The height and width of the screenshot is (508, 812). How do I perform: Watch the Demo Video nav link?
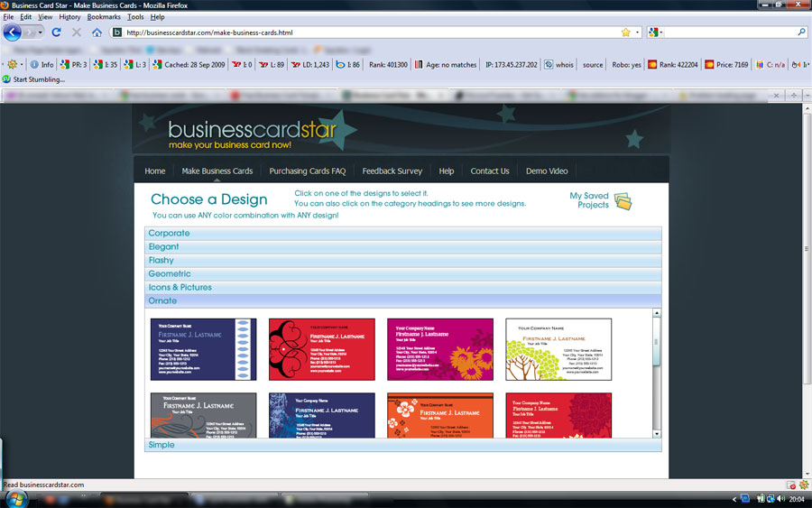547,171
